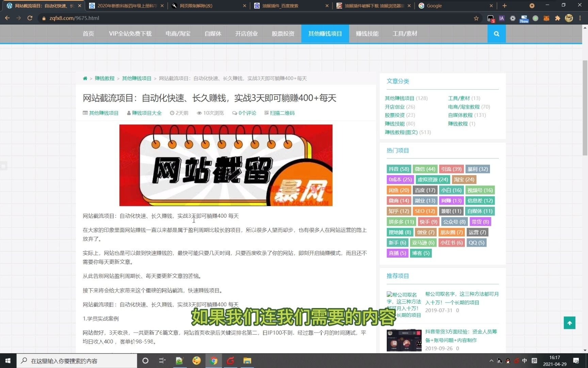Open the VIP全站免费下载 nav item

tap(130, 34)
